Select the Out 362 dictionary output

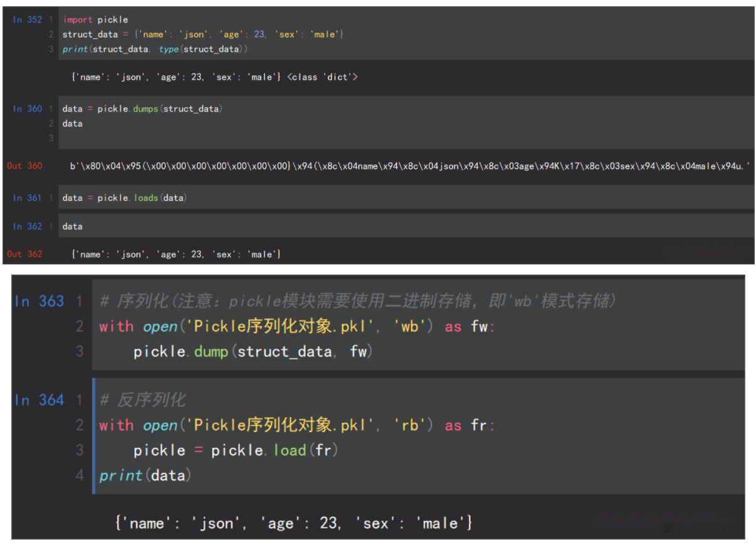[x=176, y=254]
